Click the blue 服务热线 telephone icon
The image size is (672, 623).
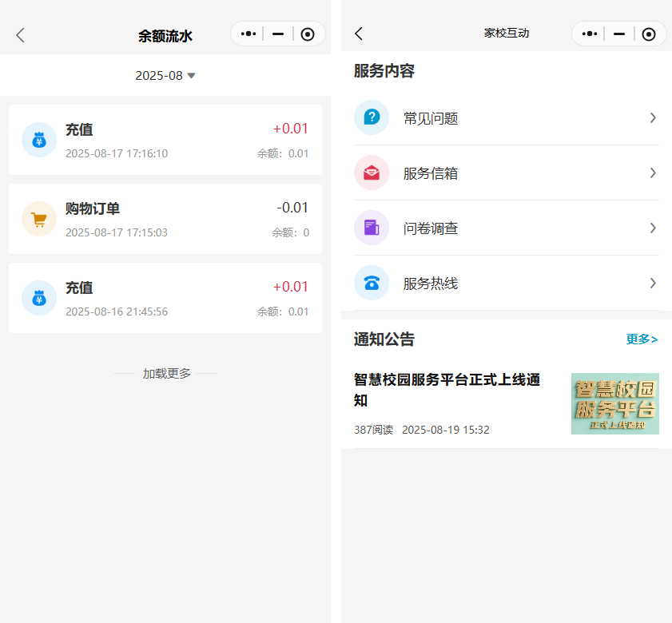[x=372, y=283]
